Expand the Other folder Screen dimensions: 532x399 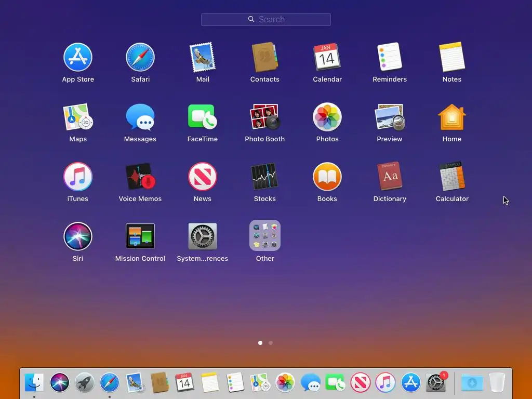264,235
